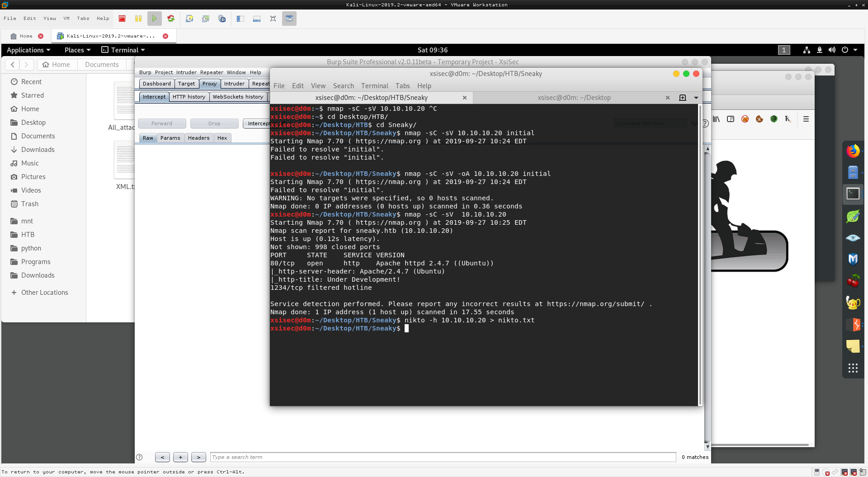This screenshot has width=868, height=477.
Task: Select the Params tab in Burp
Action: tap(170, 138)
